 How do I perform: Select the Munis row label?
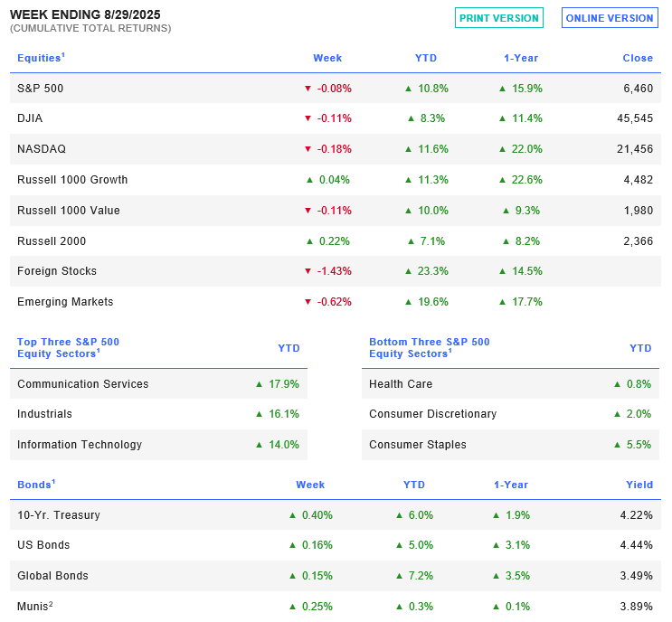point(35,607)
